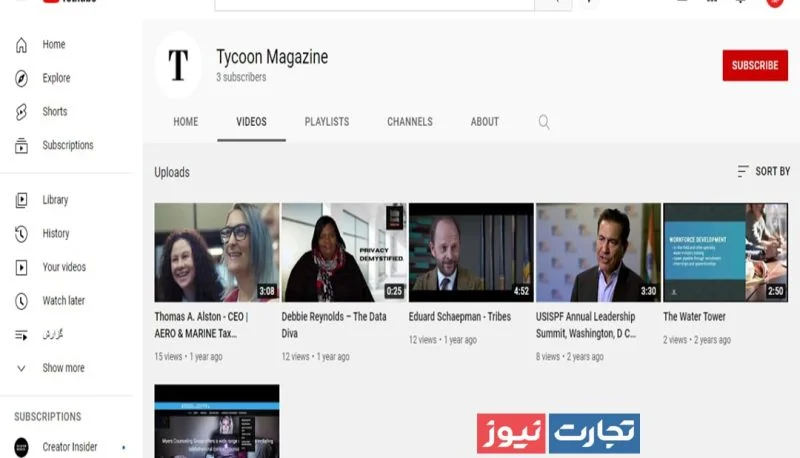Screen dimensions: 800x458
Task: Open History clock icon
Action: 21,234
